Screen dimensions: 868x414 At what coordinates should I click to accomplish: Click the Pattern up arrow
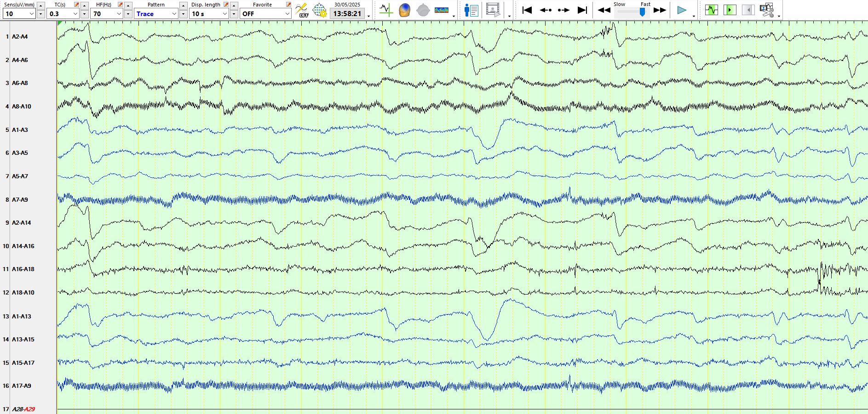click(183, 6)
